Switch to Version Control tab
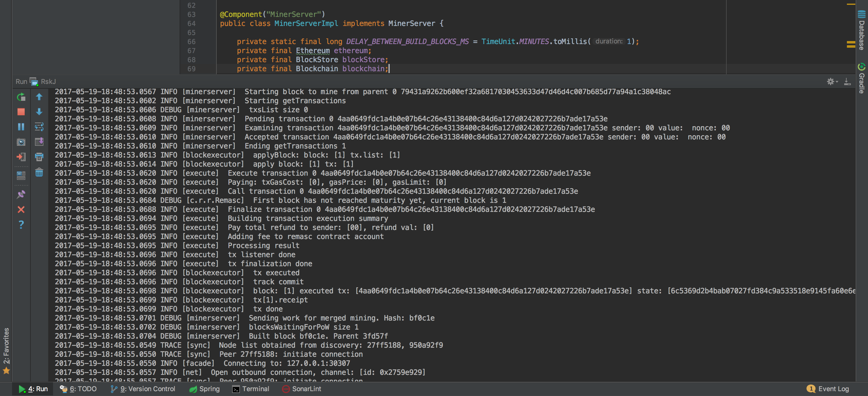Image resolution: width=868 pixels, height=396 pixels. pyautogui.click(x=143, y=388)
